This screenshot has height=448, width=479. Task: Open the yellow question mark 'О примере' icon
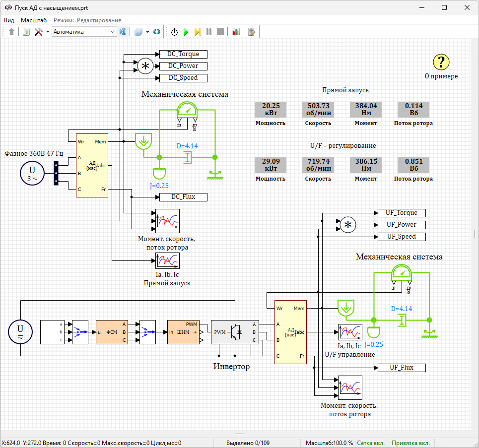(441, 62)
